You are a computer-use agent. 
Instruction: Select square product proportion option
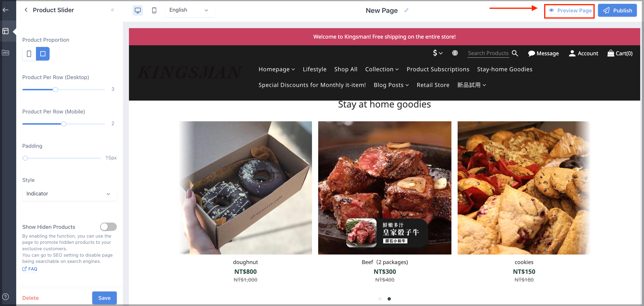coord(43,54)
